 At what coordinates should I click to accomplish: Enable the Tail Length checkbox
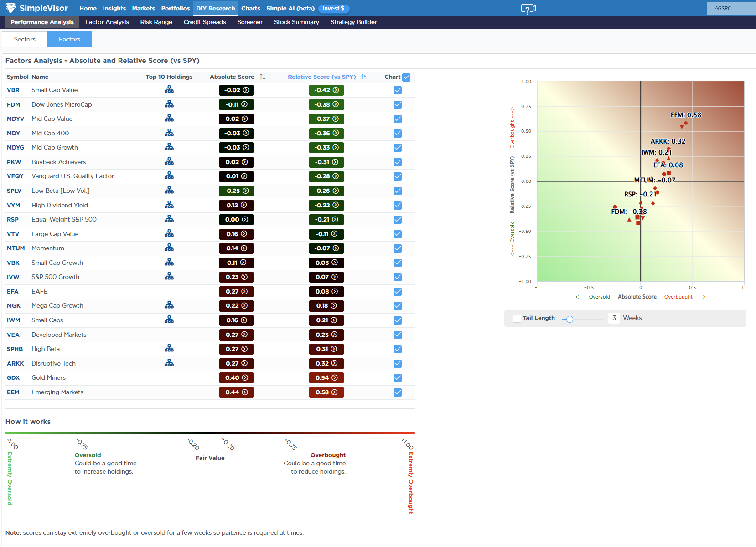click(x=517, y=319)
